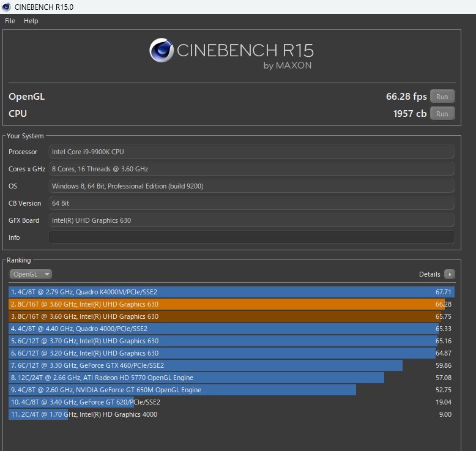
Task: Select the orange 66.28 score ranking bar
Action: (x=231, y=304)
